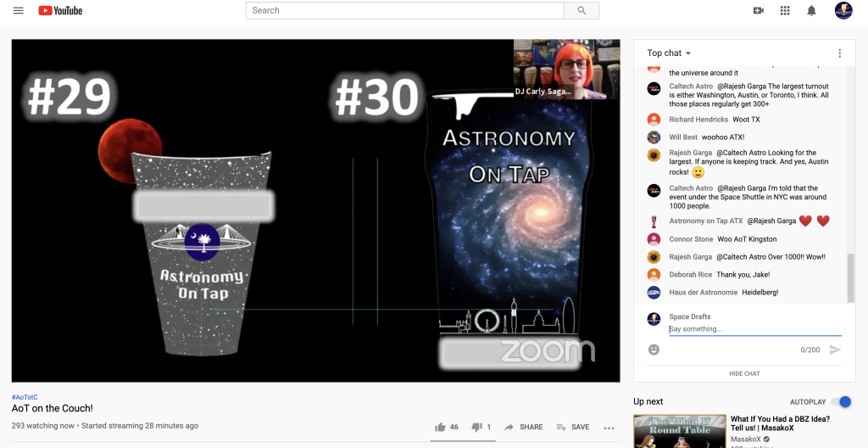The width and height of the screenshot is (868, 448).
Task: Click the 'Woo AoT Kingston' chat message
Action: (x=747, y=239)
